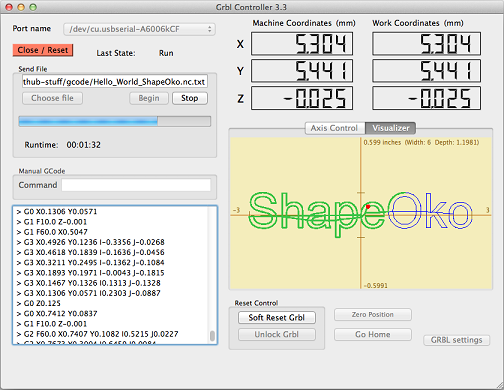Screen dimensions: 504x390
Task: Click the Begin button
Action: (149, 98)
